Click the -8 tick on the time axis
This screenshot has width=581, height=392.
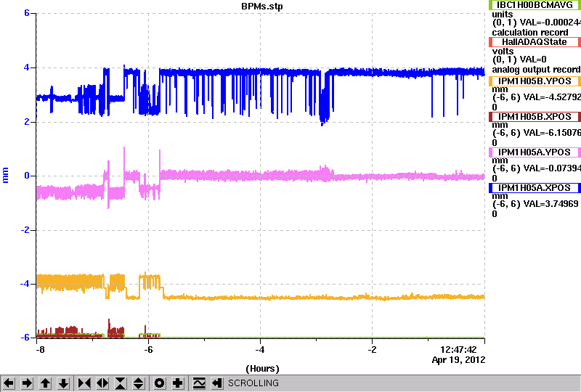[41, 350]
